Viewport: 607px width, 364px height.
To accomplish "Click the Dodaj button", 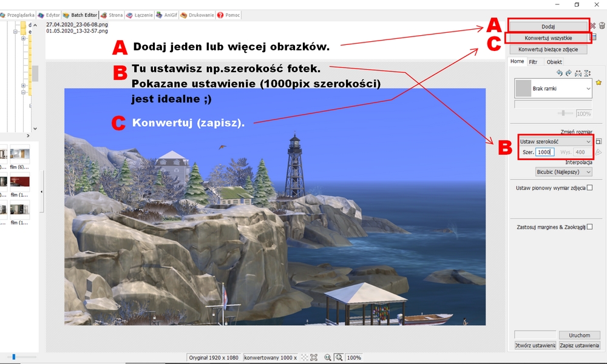I will pos(548,26).
